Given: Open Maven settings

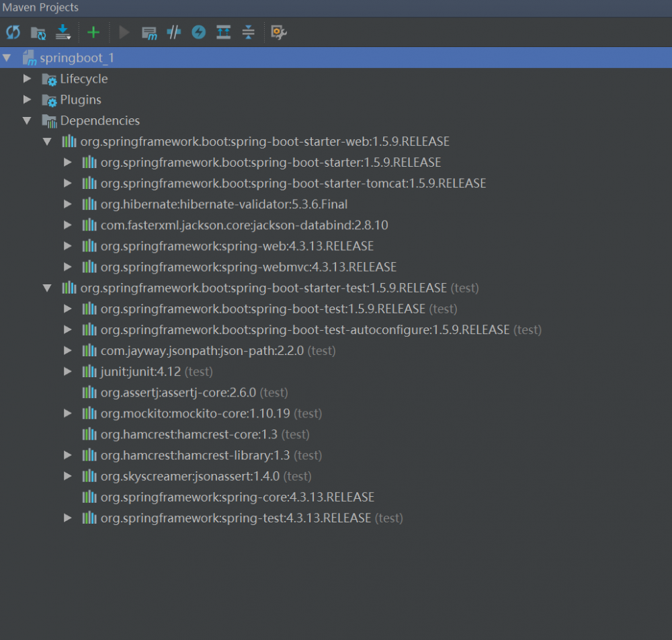Looking at the screenshot, I should [278, 32].
